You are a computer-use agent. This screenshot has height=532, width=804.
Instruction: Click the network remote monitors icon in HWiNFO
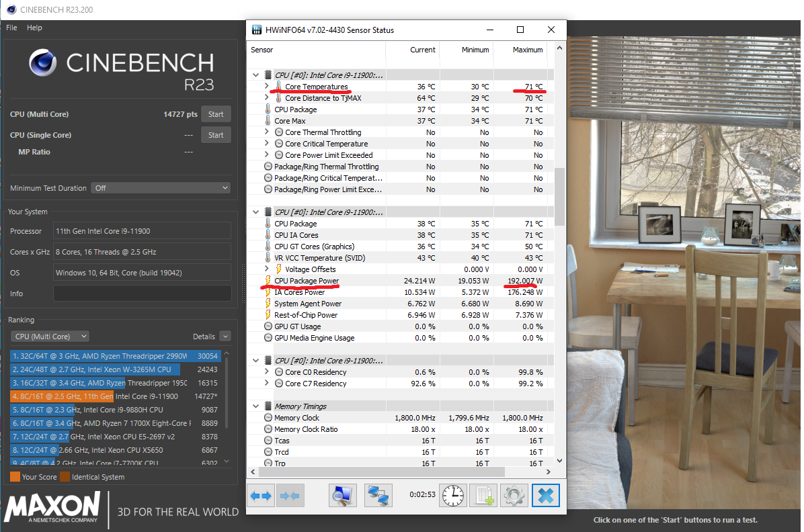[x=378, y=496]
